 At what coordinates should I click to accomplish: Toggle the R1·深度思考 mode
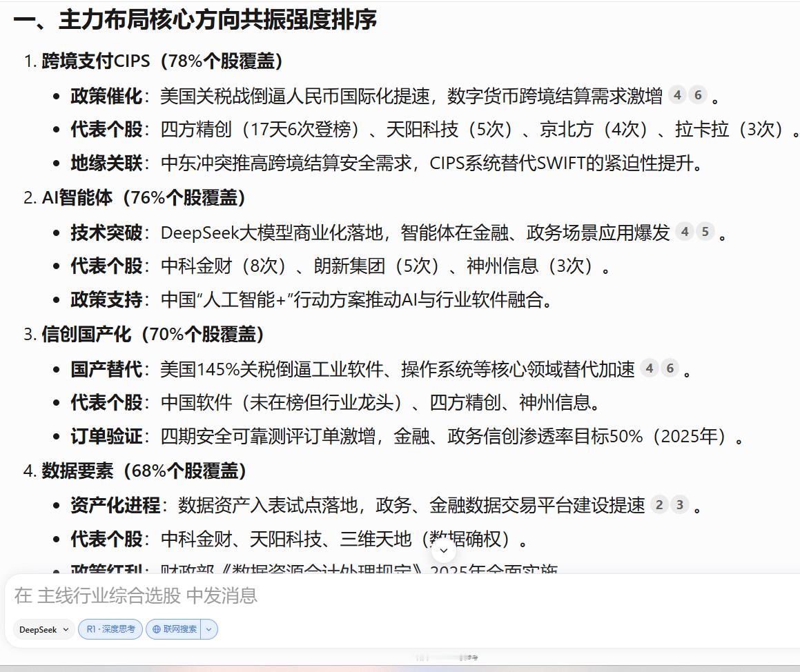tap(110, 629)
